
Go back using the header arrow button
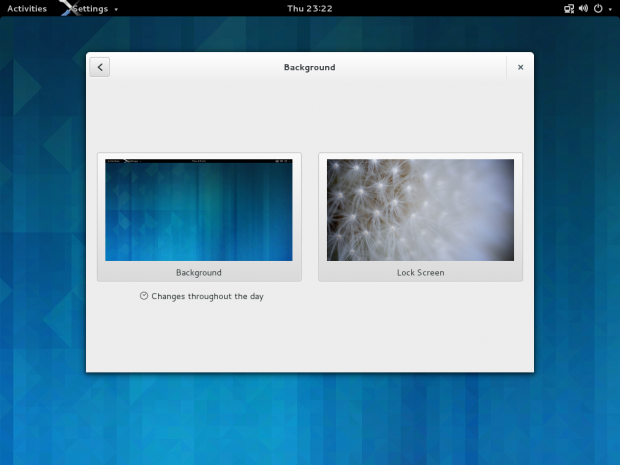(x=100, y=67)
